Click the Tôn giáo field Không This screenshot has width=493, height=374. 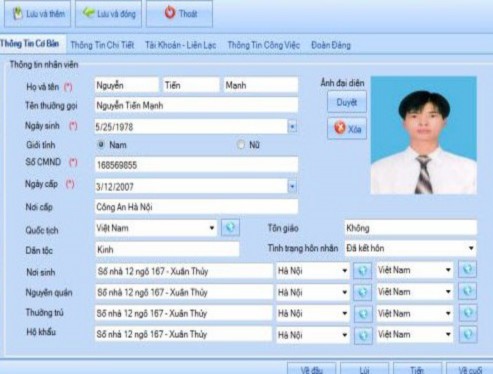[x=411, y=228]
